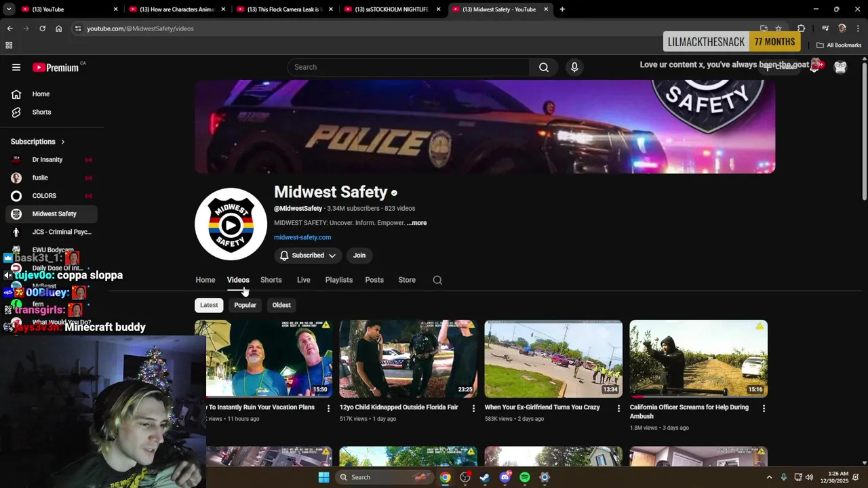Switch to the Flock Camera Leak tab
Viewport: 868px width, 488px height.
(283, 9)
